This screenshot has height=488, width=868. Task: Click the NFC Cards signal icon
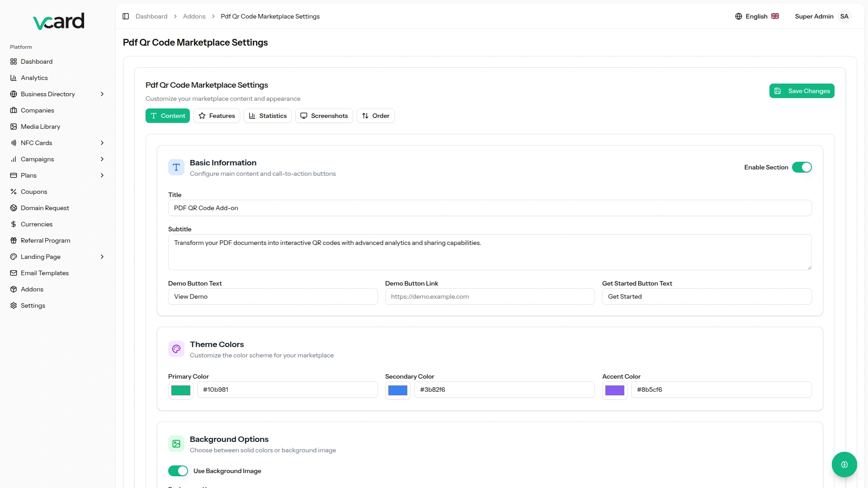coord(14,143)
